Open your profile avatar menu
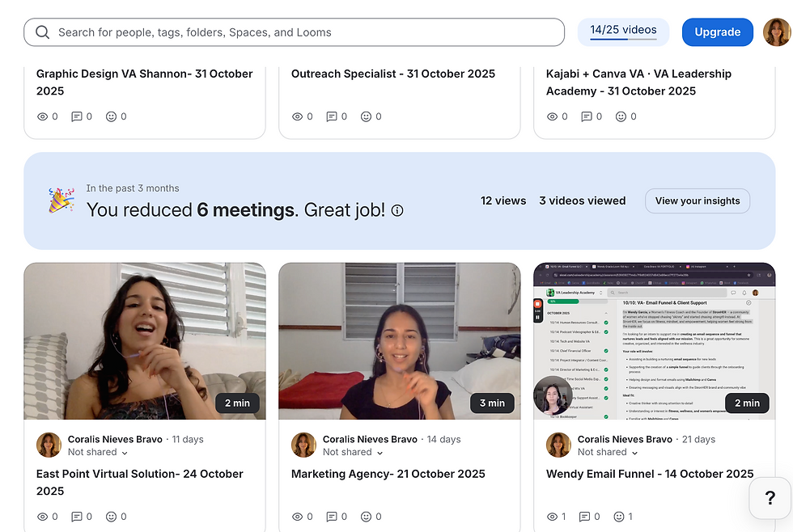 coord(777,32)
